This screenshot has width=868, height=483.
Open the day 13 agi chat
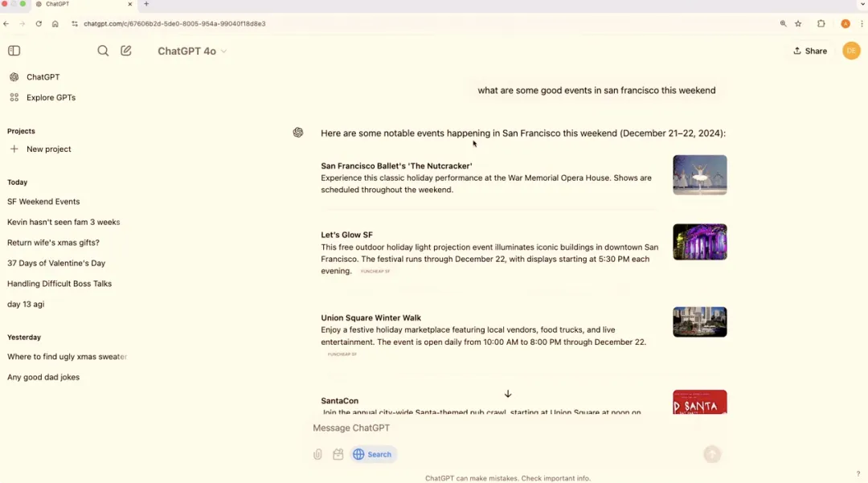[x=26, y=304]
